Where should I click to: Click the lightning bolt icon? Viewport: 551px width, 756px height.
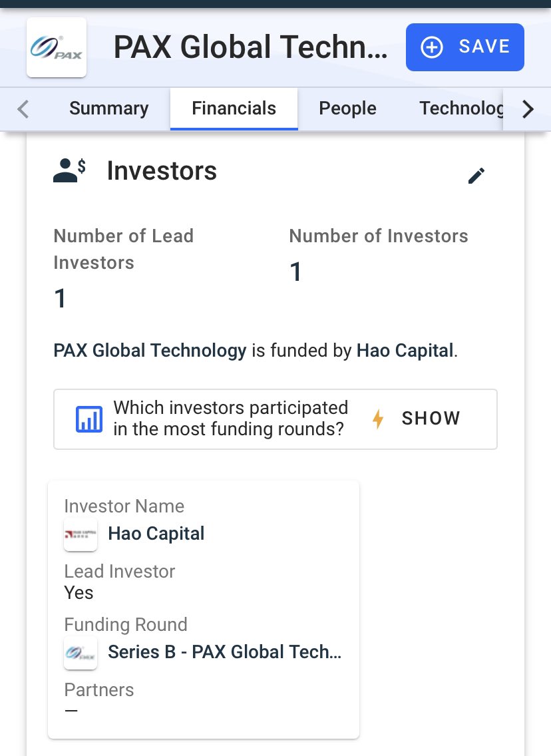click(378, 419)
